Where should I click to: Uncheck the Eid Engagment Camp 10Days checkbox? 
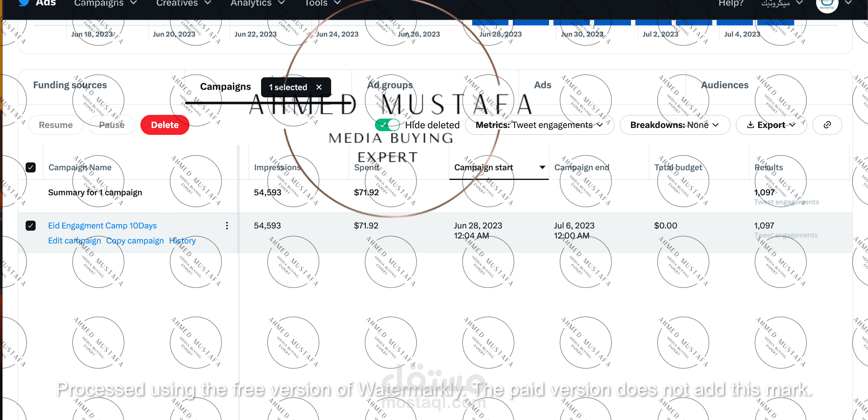(x=31, y=225)
